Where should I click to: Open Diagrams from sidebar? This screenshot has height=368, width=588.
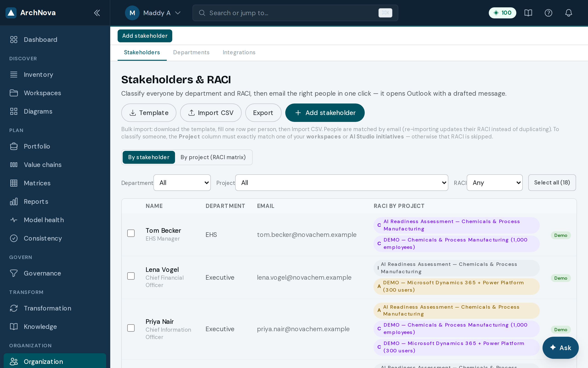pos(55,112)
